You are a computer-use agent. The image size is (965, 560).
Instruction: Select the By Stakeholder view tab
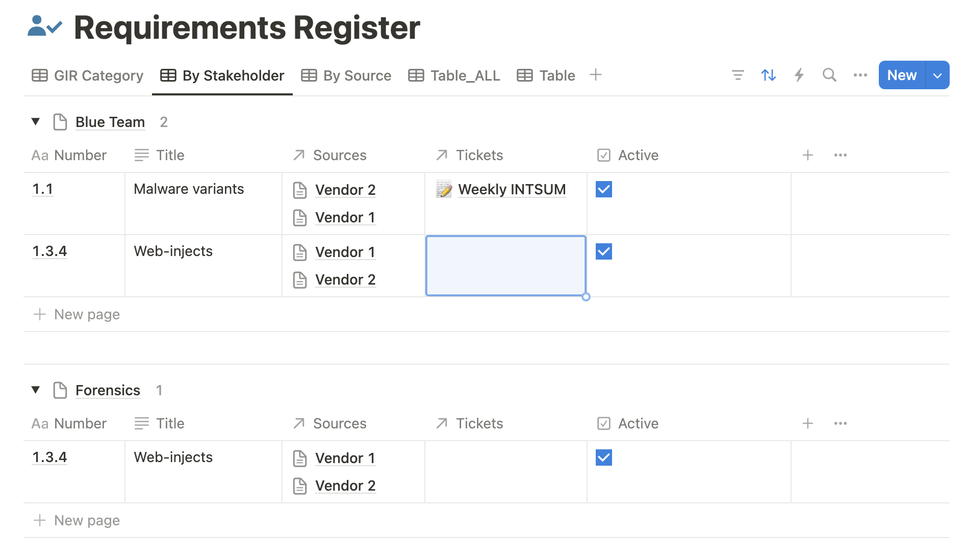tap(222, 75)
